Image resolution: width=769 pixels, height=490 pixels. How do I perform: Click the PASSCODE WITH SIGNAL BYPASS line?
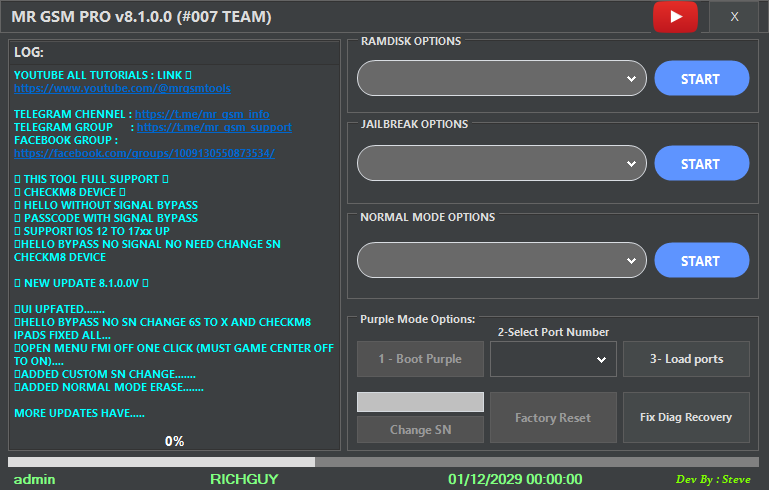[106, 218]
